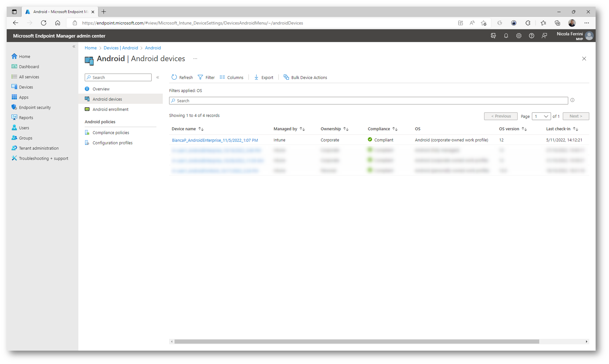Open browser settings and more menu
This screenshot has height=364, width=609.
tap(587, 23)
